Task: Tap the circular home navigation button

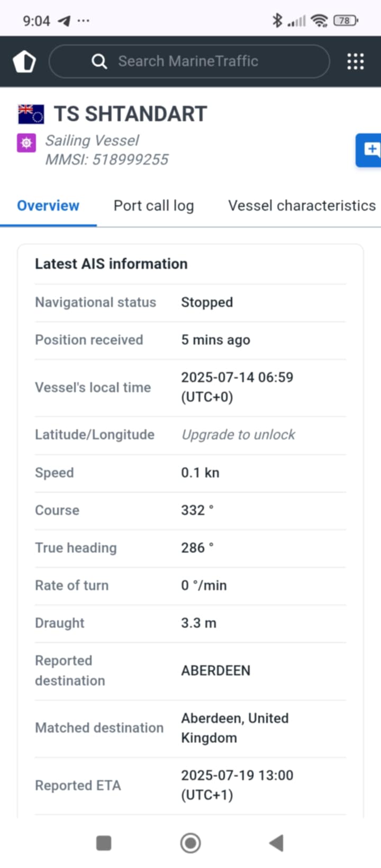Action: (x=190, y=843)
